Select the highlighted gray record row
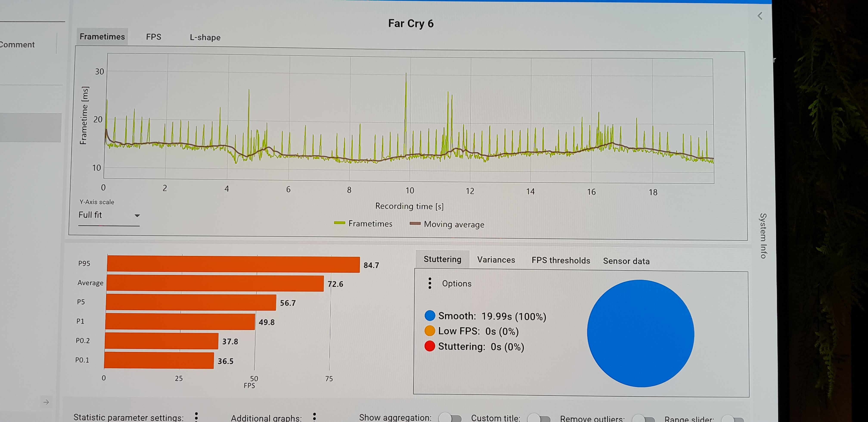 pos(31,127)
